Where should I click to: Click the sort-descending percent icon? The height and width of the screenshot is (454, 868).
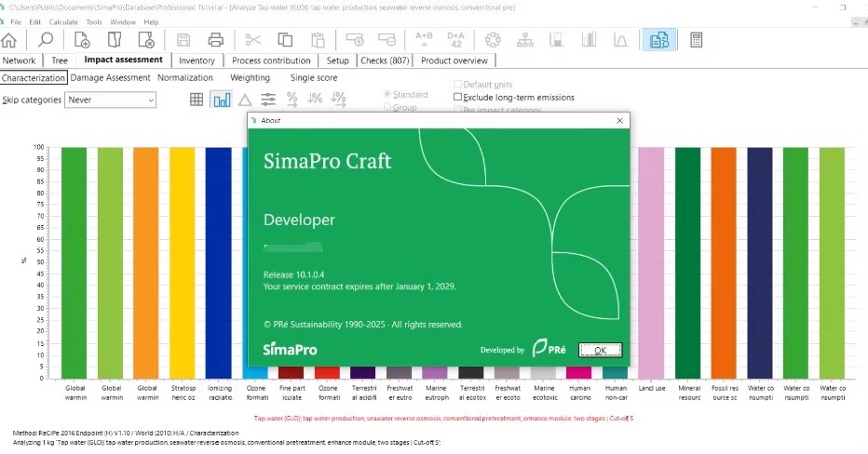point(315,99)
